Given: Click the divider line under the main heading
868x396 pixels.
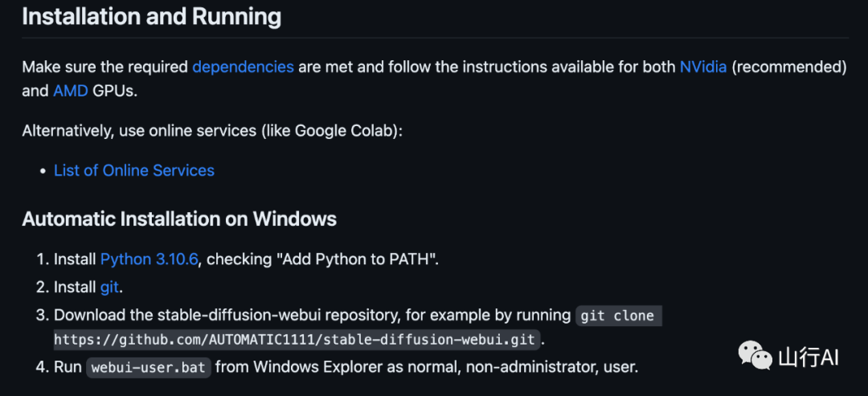Looking at the screenshot, I should pos(434,37).
